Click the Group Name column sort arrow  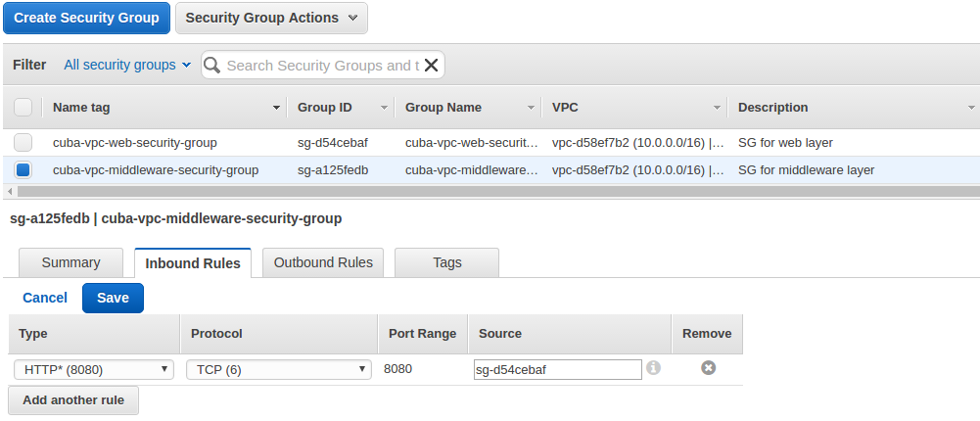531,108
